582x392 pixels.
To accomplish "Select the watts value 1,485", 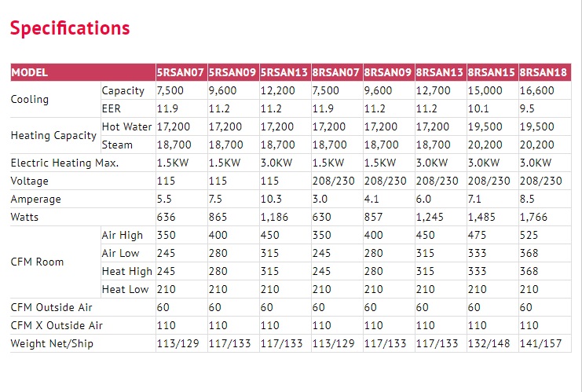I will (481, 217).
